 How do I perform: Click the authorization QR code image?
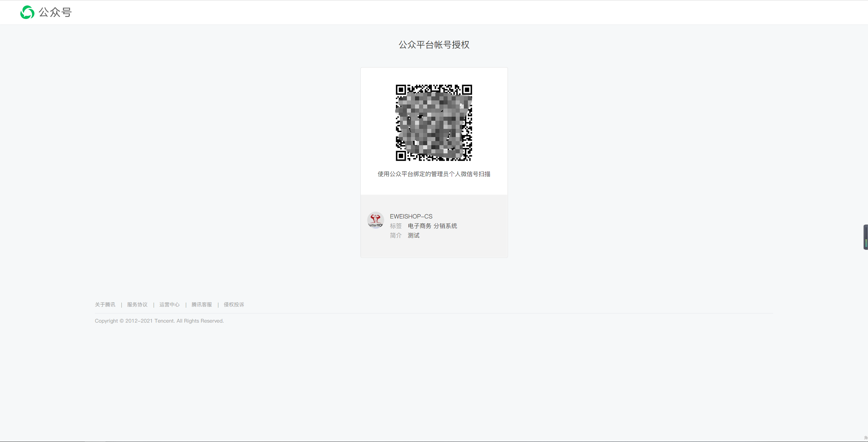(434, 122)
